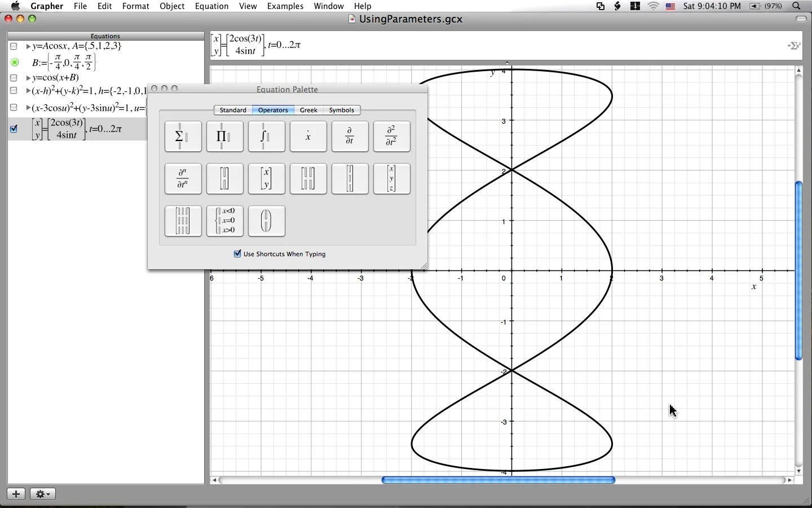
Task: Switch to the Greek palette tab
Action: click(x=308, y=110)
